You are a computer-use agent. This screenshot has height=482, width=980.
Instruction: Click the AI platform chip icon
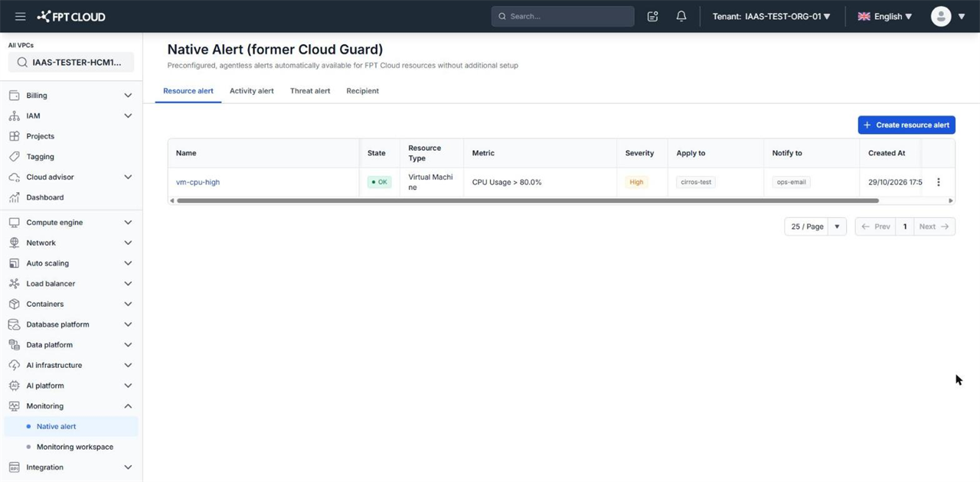[x=14, y=386]
